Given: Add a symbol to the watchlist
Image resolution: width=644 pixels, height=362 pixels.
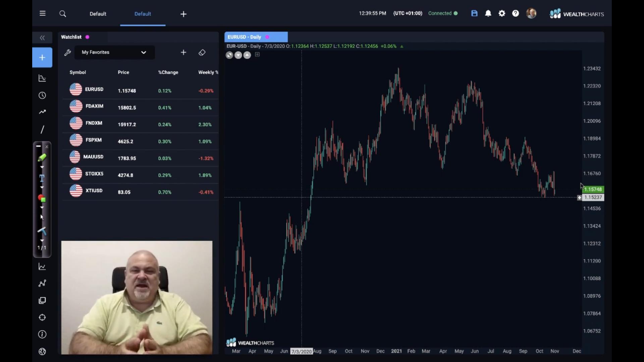Looking at the screenshot, I should pyautogui.click(x=183, y=53).
